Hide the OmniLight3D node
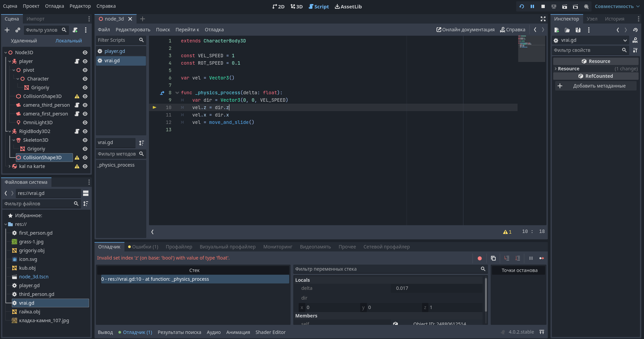The width and height of the screenshot is (644, 339). point(85,123)
